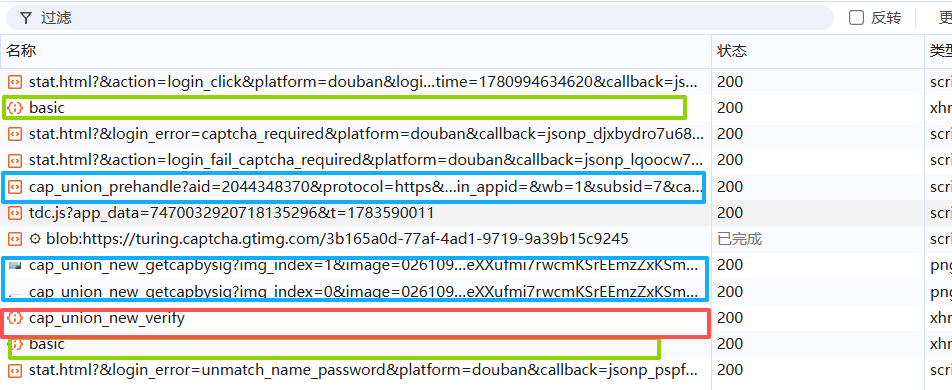Click the 200 status of the cap_union_prehandle row
952x390 pixels.
pyautogui.click(x=730, y=186)
